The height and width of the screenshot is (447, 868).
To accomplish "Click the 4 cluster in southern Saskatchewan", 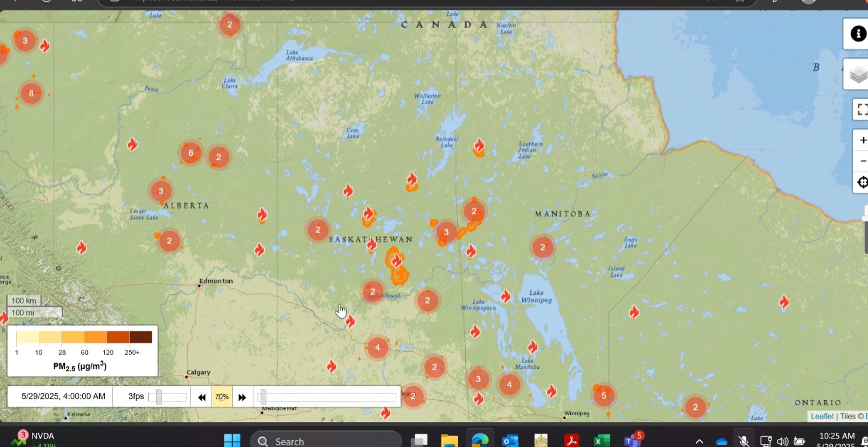I will tap(377, 347).
